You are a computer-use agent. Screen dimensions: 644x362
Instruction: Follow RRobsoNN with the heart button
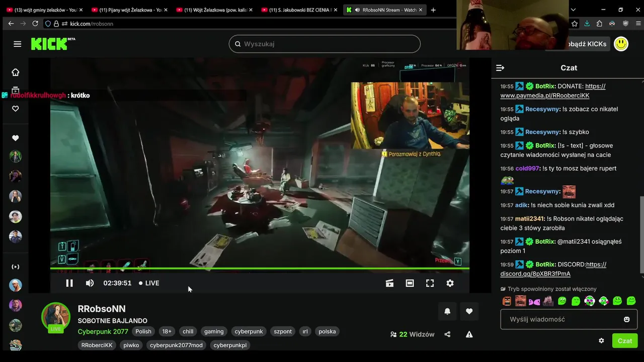coord(469,311)
